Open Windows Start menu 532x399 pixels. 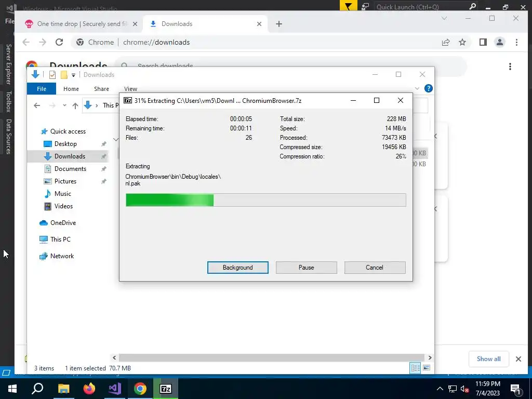(x=12, y=389)
